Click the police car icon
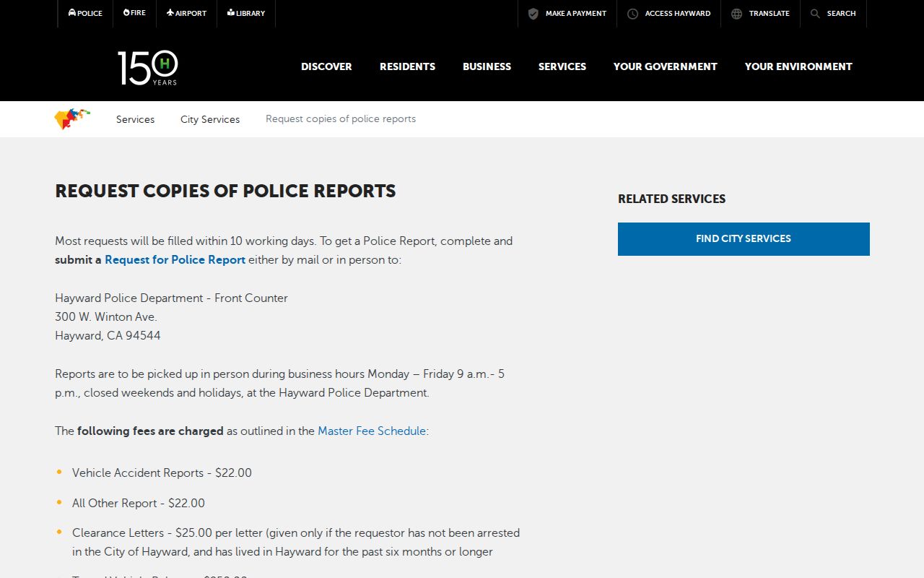 [x=72, y=12]
